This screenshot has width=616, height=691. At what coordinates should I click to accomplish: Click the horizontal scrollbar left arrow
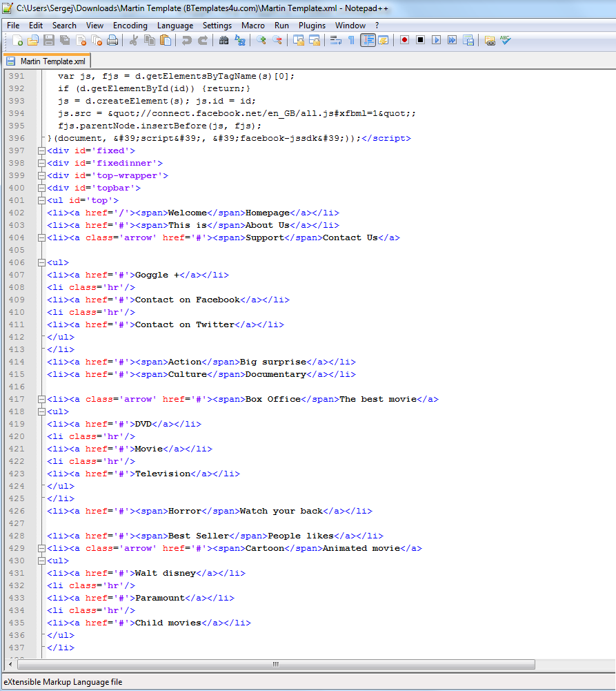coord(10,664)
